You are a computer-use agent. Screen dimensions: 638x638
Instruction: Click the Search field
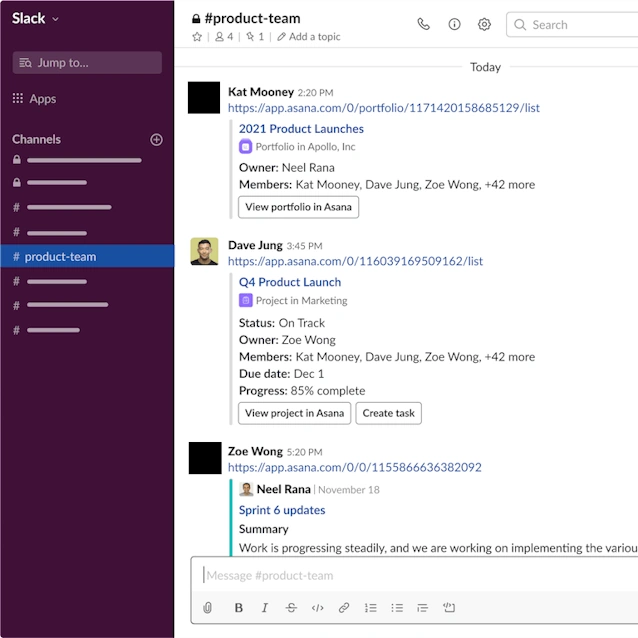(572, 25)
